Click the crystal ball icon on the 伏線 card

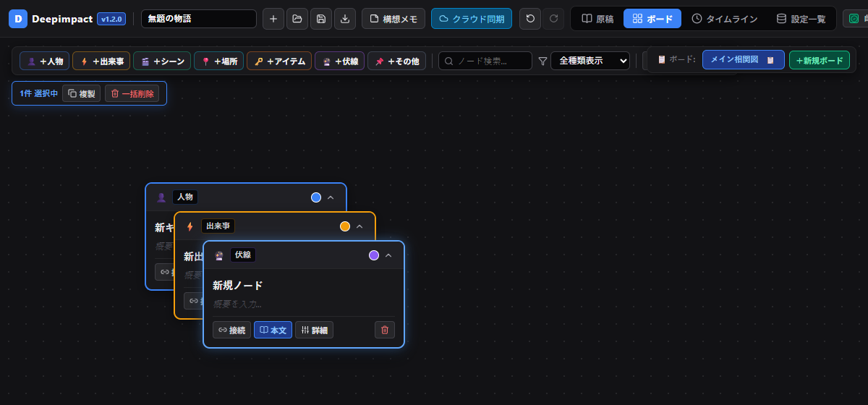[x=219, y=255]
